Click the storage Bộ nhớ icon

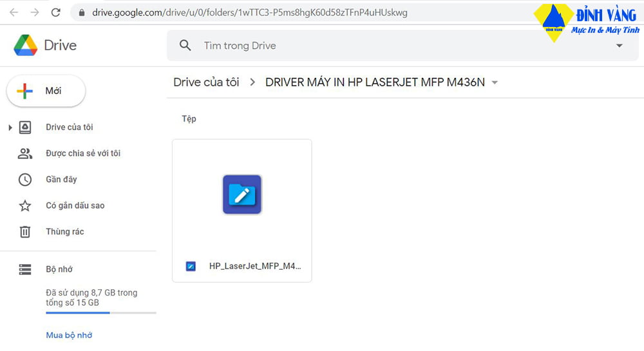point(25,269)
